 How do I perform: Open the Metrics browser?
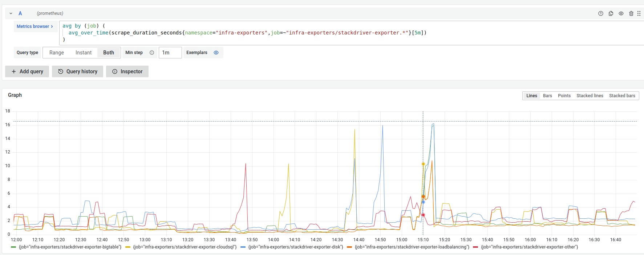click(35, 26)
